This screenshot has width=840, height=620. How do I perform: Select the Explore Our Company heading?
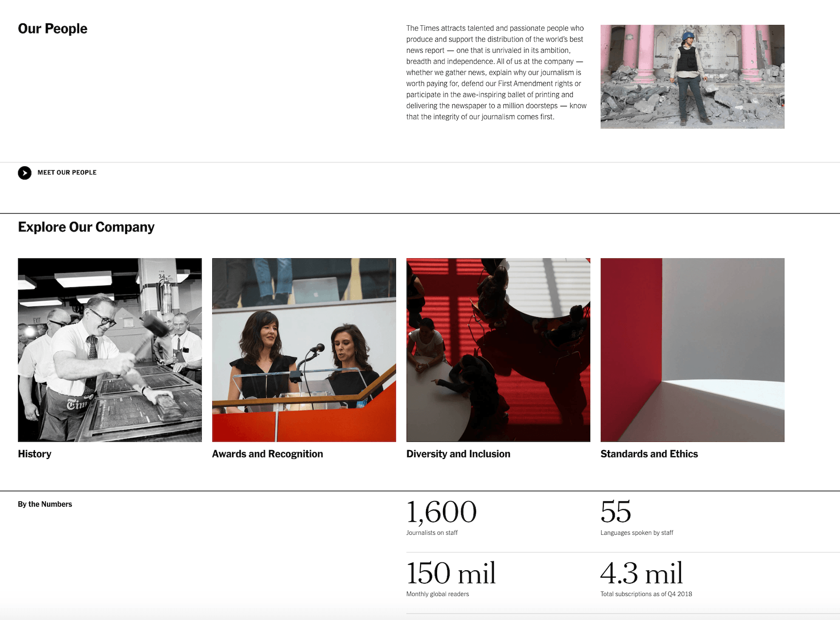tap(86, 226)
